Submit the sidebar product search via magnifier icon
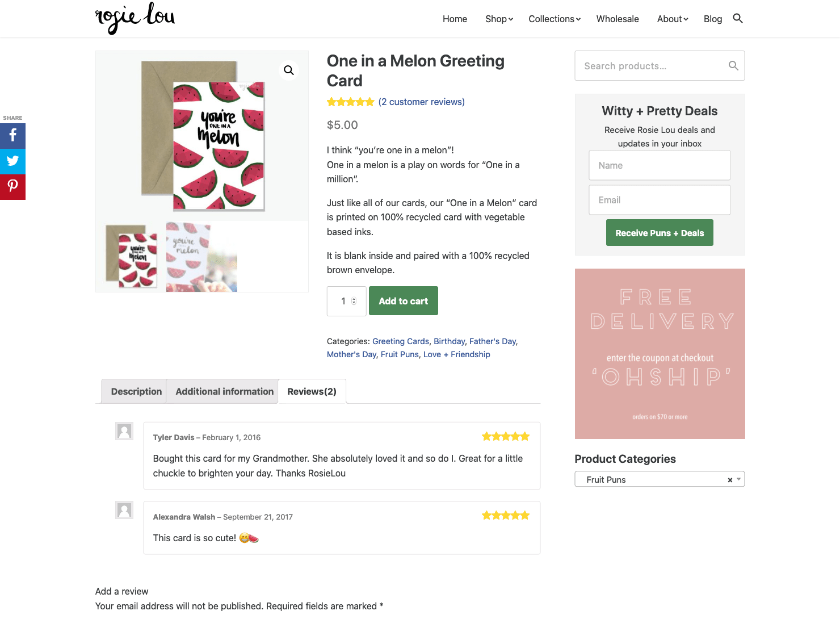Image resolution: width=840 pixels, height=619 pixels. pos(733,65)
